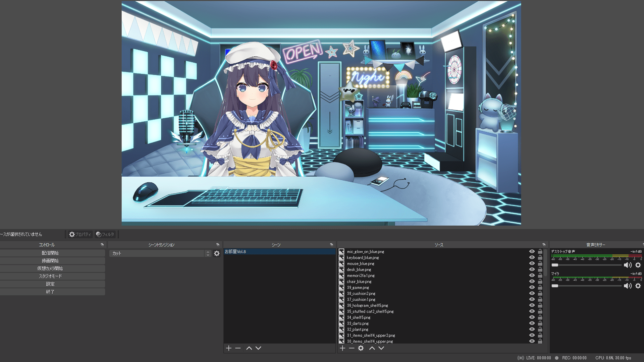
Task: Add a new source with plus icon
Action: [x=342, y=348]
